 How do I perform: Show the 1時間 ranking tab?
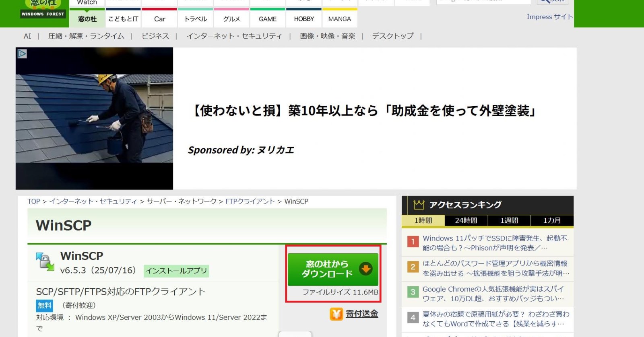[x=423, y=221]
